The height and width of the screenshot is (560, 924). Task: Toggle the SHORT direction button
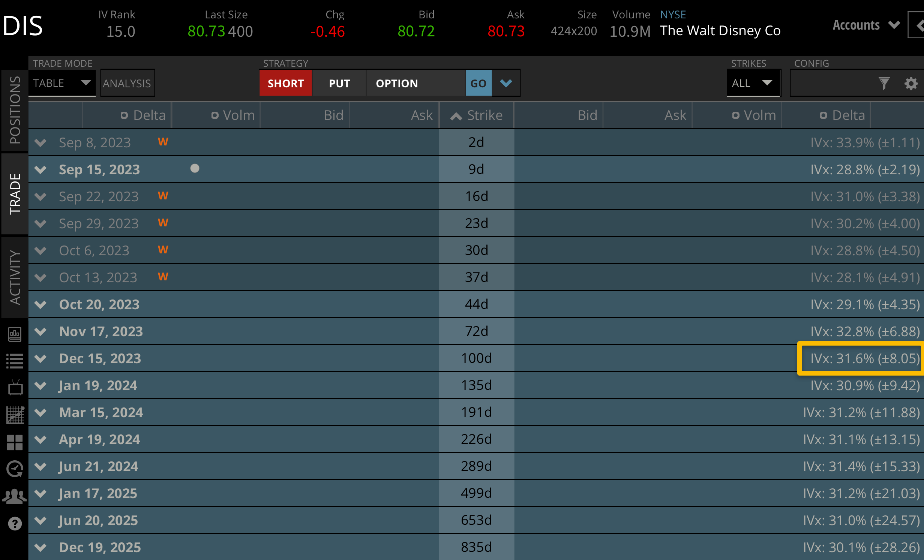pos(285,83)
